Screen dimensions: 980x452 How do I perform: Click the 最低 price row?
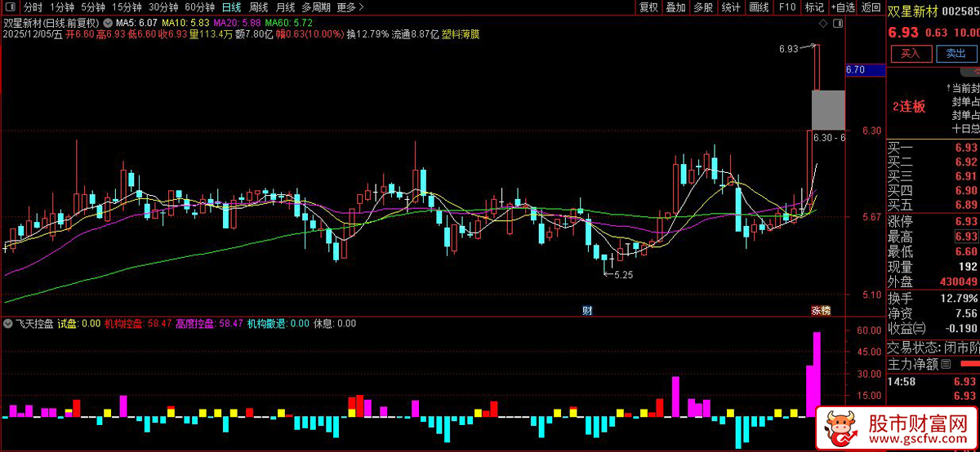933,251
